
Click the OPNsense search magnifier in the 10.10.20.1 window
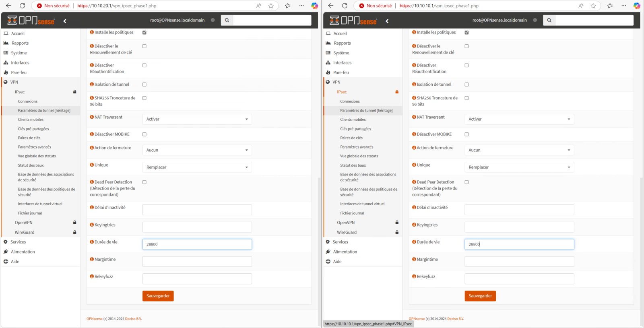pyautogui.click(x=227, y=20)
